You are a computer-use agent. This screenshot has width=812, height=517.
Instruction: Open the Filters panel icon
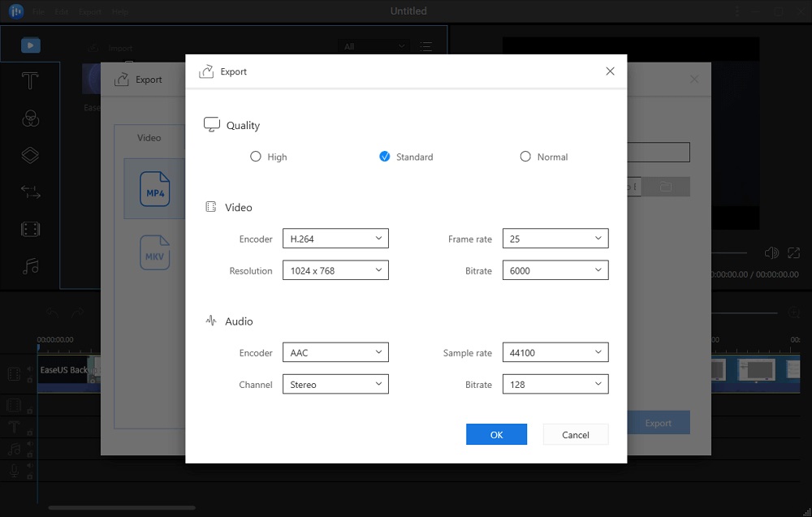click(31, 118)
